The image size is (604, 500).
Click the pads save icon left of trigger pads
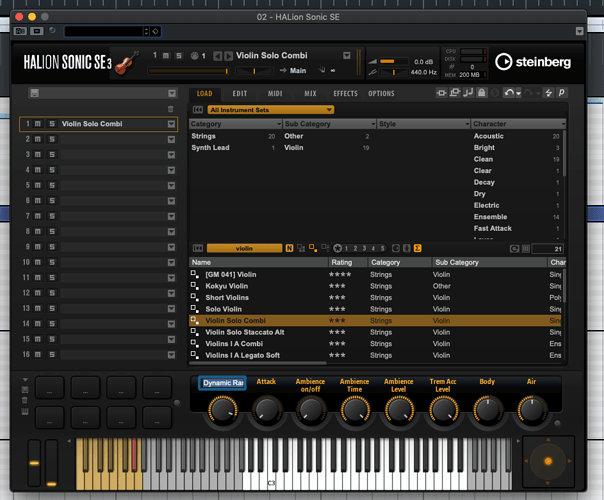click(25, 390)
